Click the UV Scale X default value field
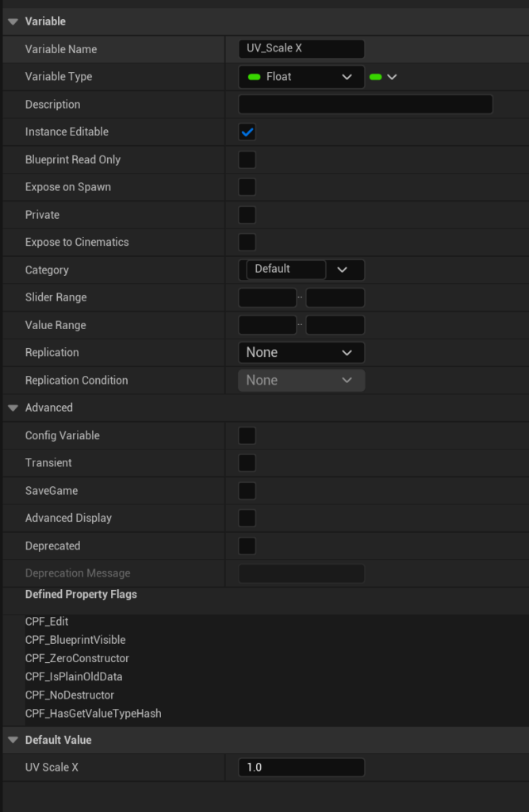Image resolution: width=529 pixels, height=812 pixels. (x=301, y=768)
